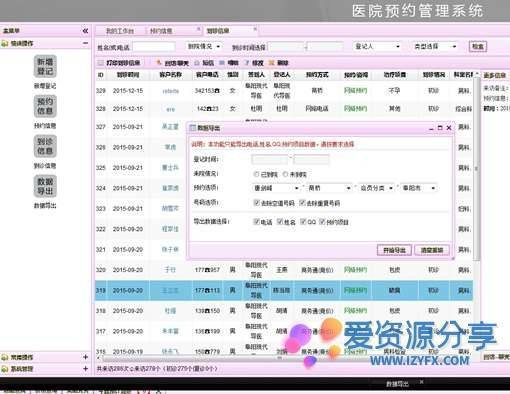The image size is (510, 394).
Task: Click the 短信 toolbar icon
Action: click(204, 63)
